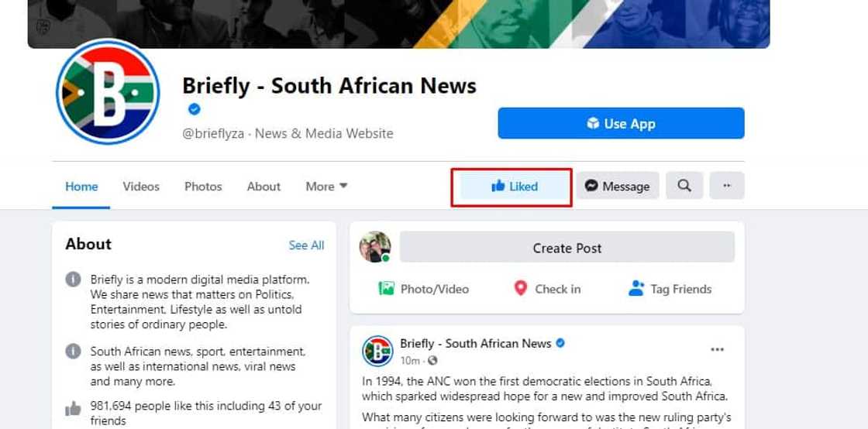Click the Create Post field
Viewport: 868px width, 429px height.
[x=567, y=248]
